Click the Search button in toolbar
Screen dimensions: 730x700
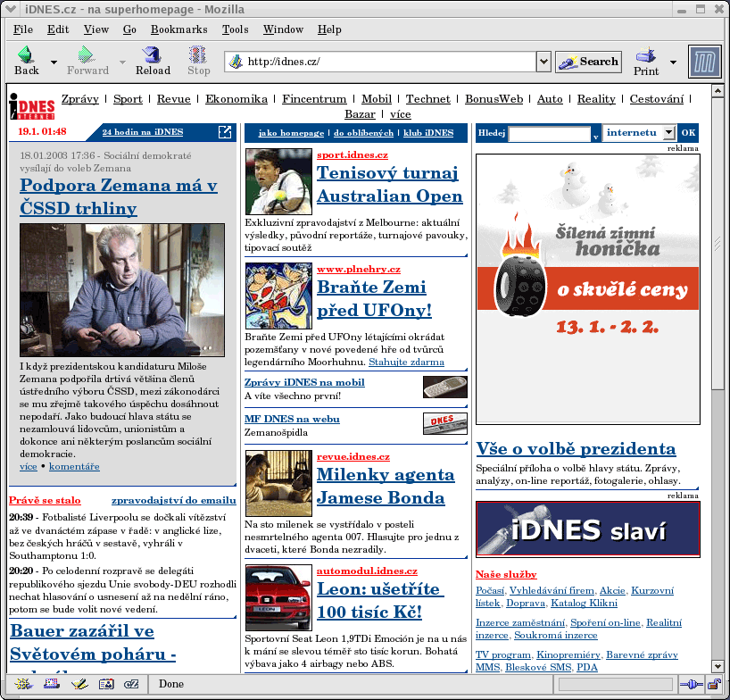tap(588, 62)
